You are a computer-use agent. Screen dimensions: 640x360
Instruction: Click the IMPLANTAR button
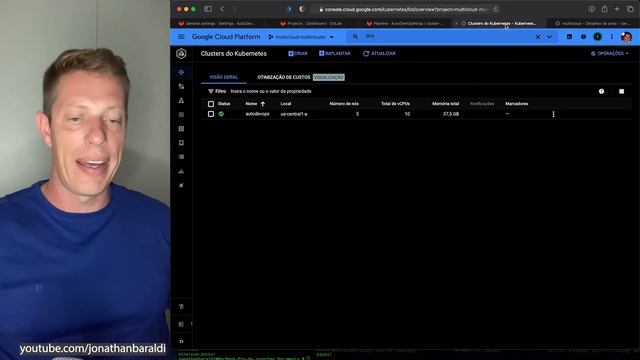pos(335,53)
